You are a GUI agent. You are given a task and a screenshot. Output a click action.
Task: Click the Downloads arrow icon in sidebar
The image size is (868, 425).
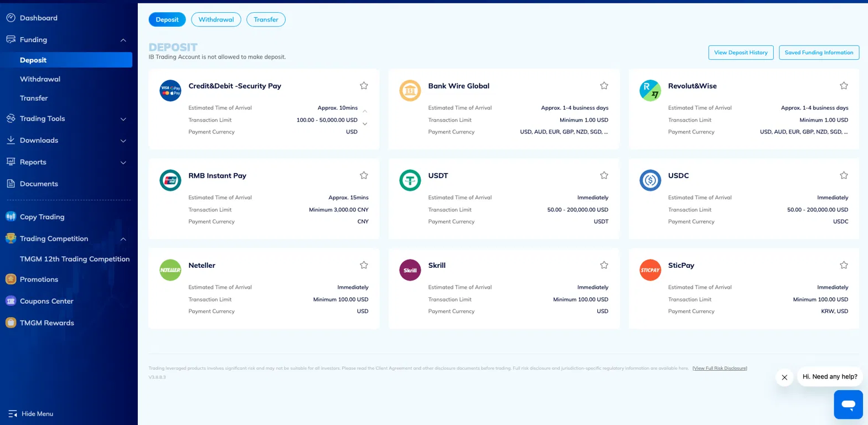11,141
